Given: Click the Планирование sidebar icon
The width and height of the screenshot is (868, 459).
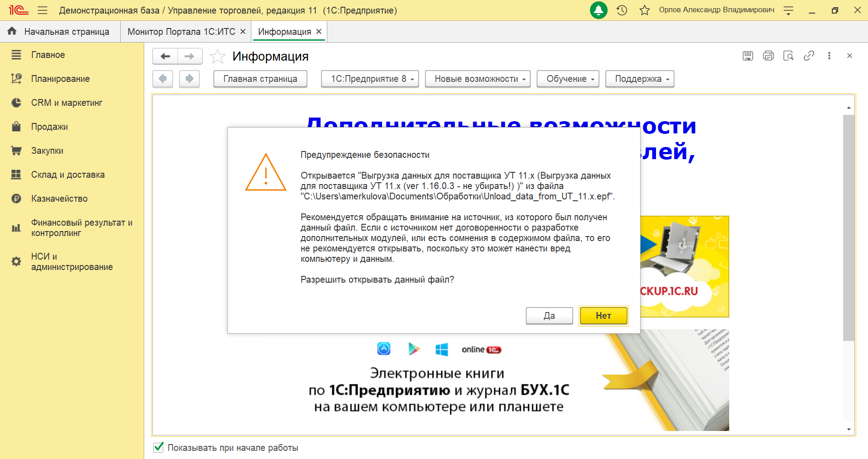Looking at the screenshot, I should 16,79.
